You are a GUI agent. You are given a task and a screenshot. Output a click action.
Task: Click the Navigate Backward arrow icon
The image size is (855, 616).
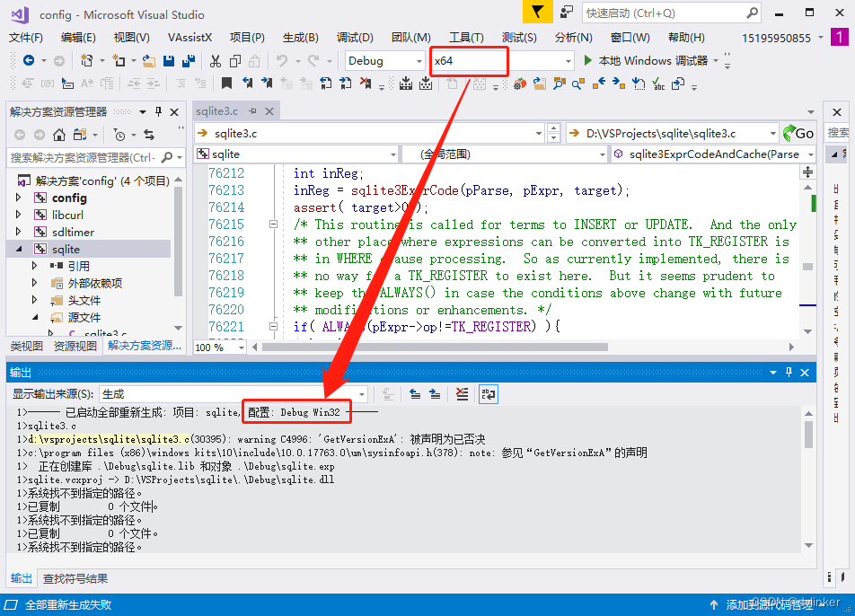(x=29, y=60)
